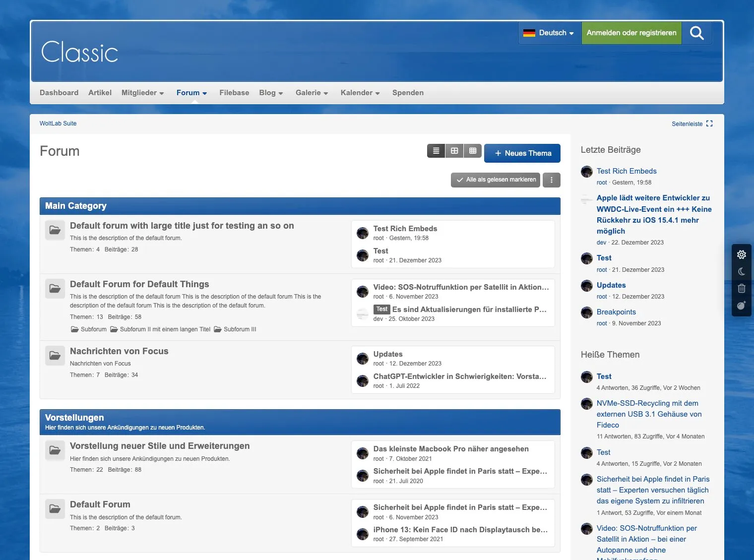Open the search via magnifier icon
The width and height of the screenshot is (754, 560).
(x=696, y=33)
